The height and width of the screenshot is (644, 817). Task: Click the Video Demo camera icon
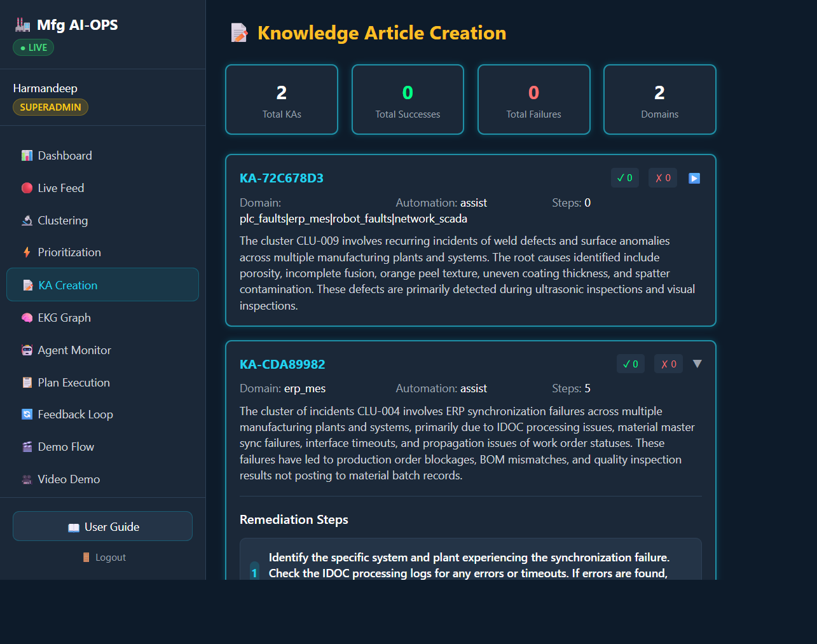[27, 479]
